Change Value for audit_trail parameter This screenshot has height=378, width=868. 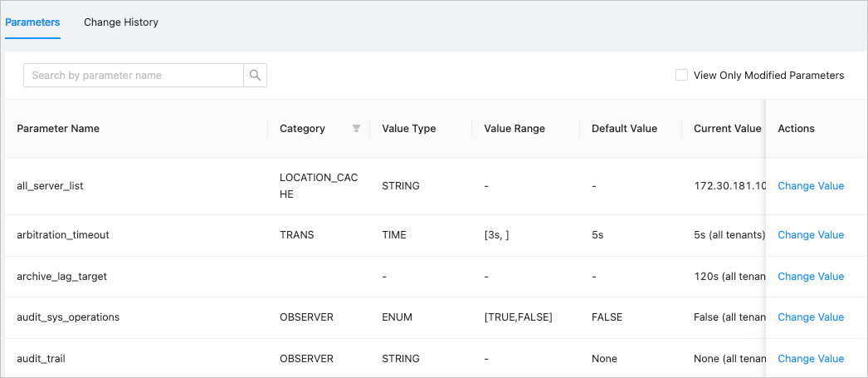[x=810, y=359]
